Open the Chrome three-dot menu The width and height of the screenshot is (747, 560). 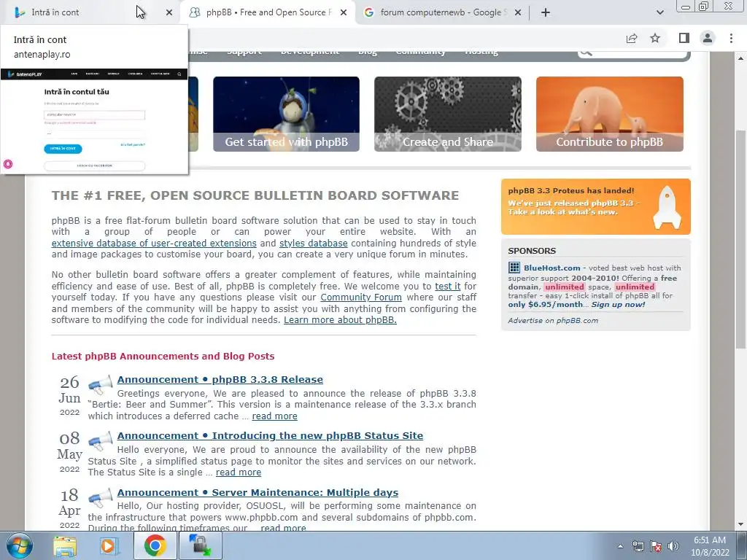pyautogui.click(x=731, y=38)
